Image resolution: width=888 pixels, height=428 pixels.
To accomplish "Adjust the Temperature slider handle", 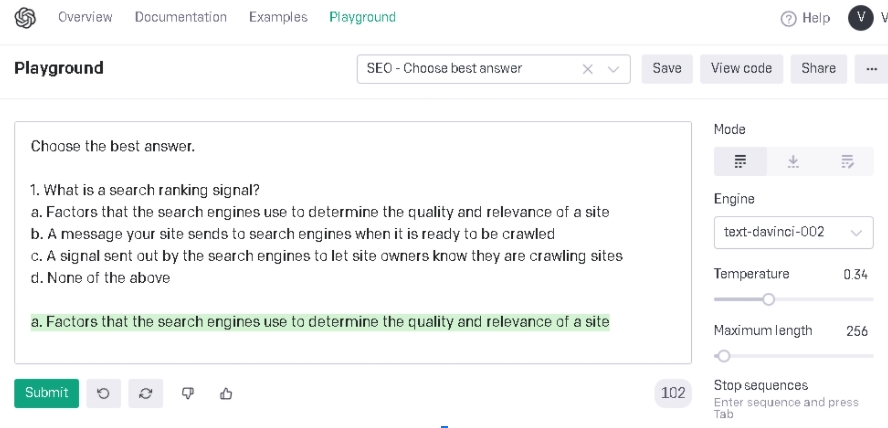I will [x=768, y=298].
